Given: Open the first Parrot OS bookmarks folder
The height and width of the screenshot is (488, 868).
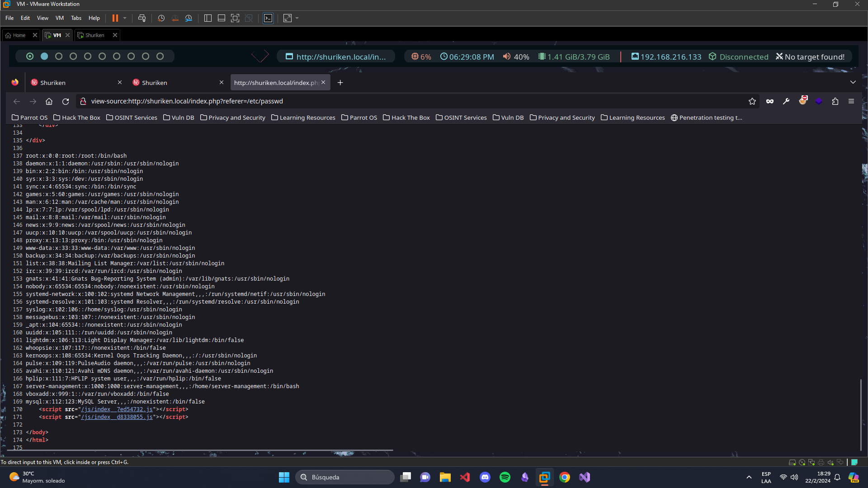Looking at the screenshot, I should click(x=29, y=118).
